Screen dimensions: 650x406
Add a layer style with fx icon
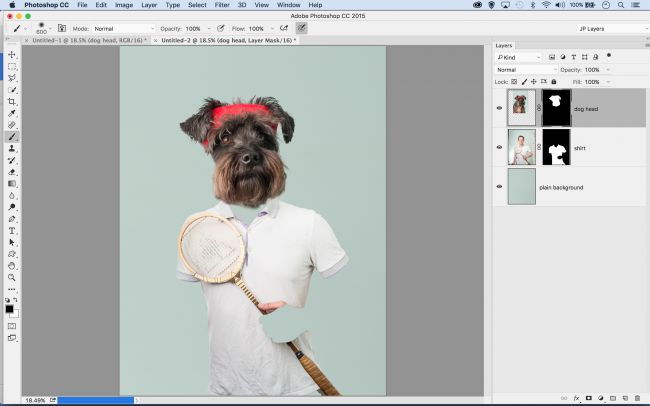click(577, 398)
